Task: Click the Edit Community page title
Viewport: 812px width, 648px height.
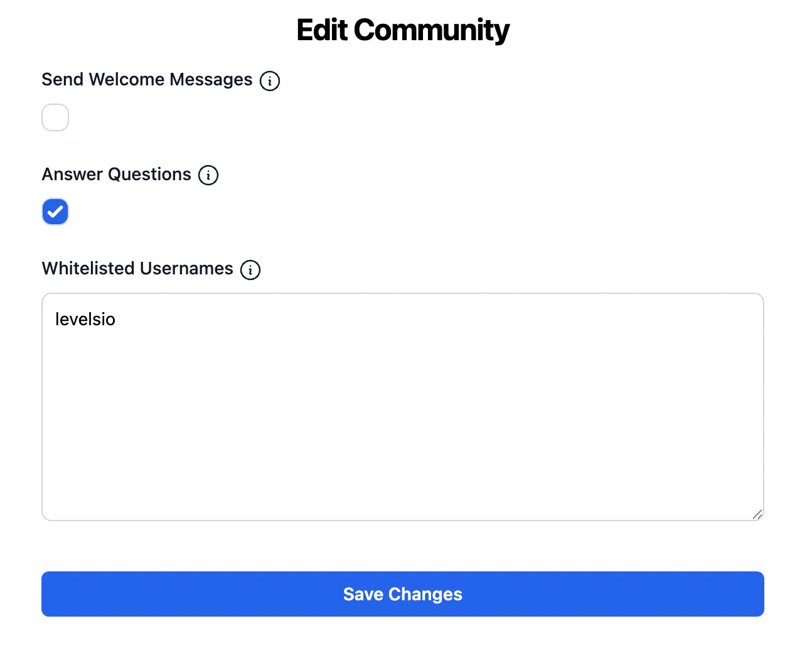Action: [x=402, y=30]
